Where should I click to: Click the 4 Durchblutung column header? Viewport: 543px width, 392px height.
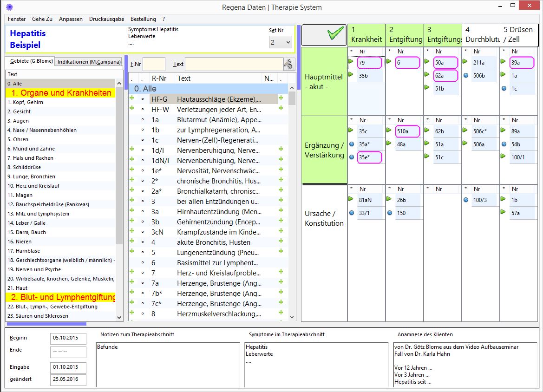click(x=480, y=35)
